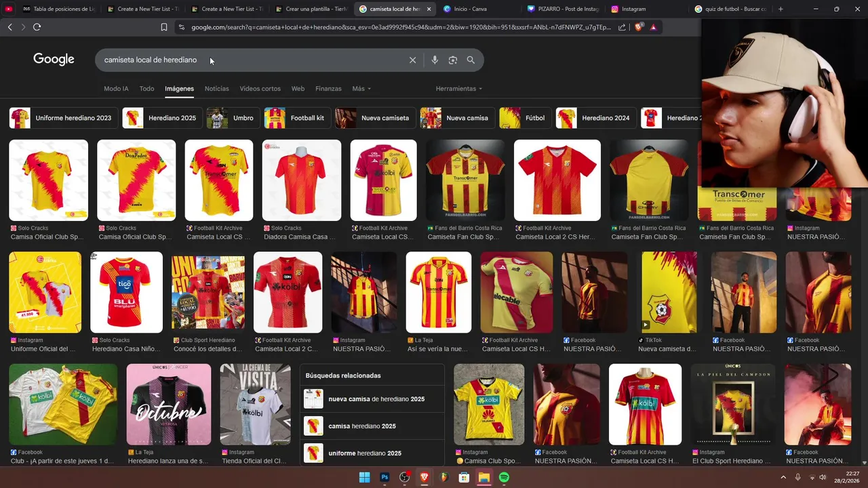This screenshot has width=868, height=488.
Task: Filter by Fútbol chip
Action: 524,118
